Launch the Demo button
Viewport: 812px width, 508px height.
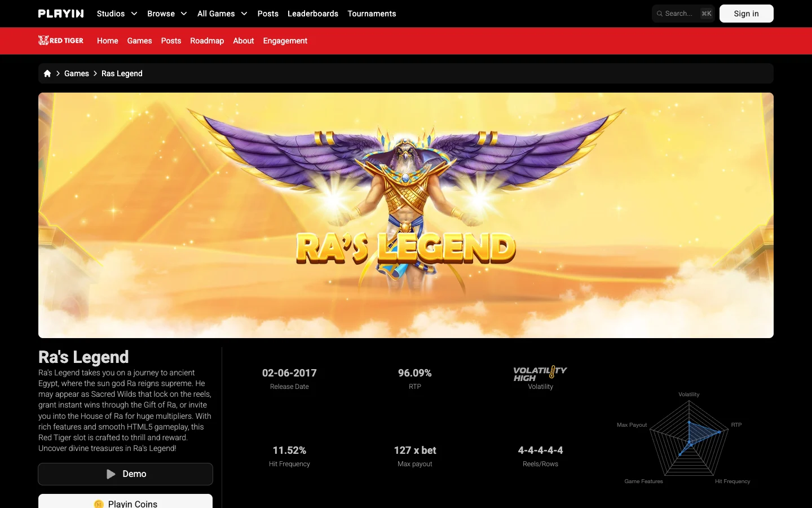[125, 474]
